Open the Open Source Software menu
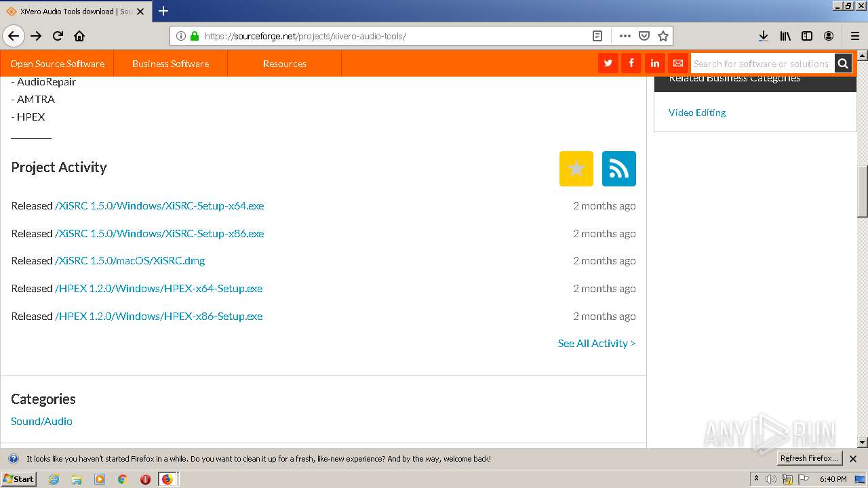The height and width of the screenshot is (488, 868). [58, 64]
